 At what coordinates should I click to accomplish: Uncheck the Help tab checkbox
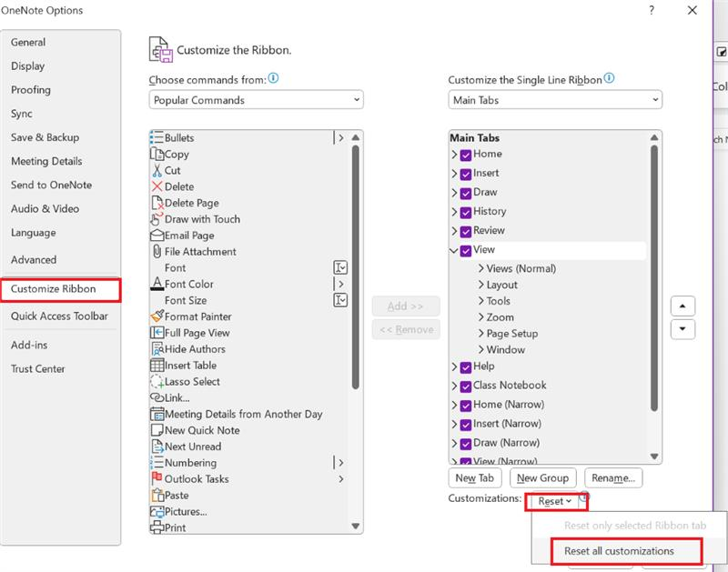point(466,367)
